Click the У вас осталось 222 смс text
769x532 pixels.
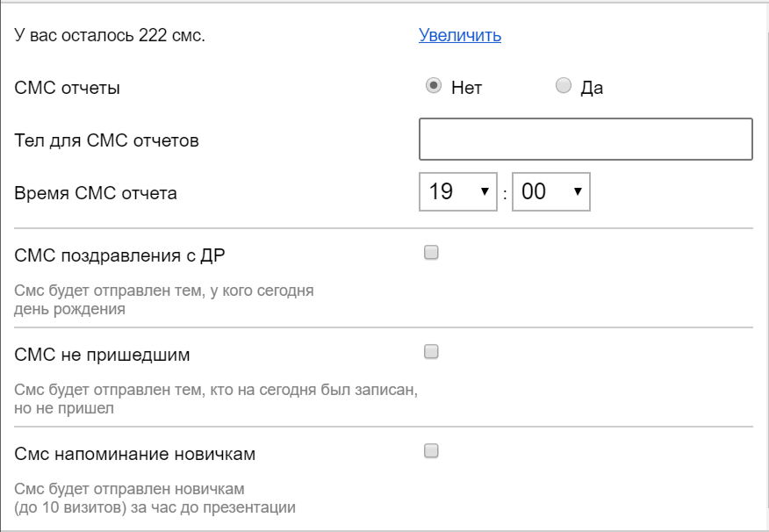(x=110, y=36)
